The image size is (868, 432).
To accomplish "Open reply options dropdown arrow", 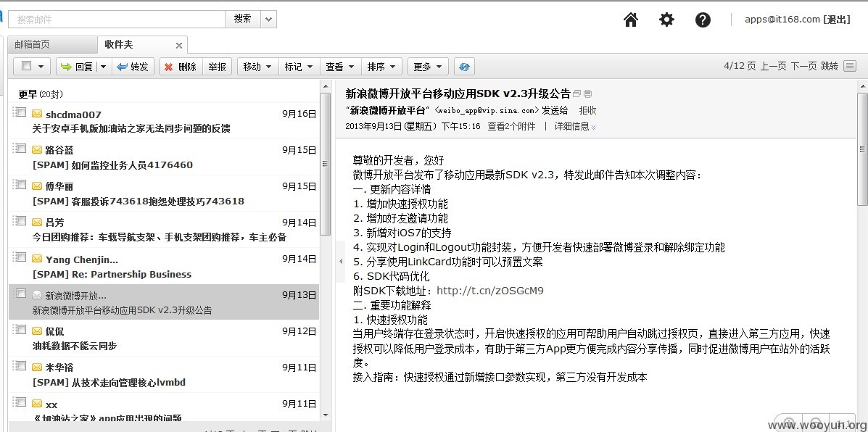I will coord(103,67).
